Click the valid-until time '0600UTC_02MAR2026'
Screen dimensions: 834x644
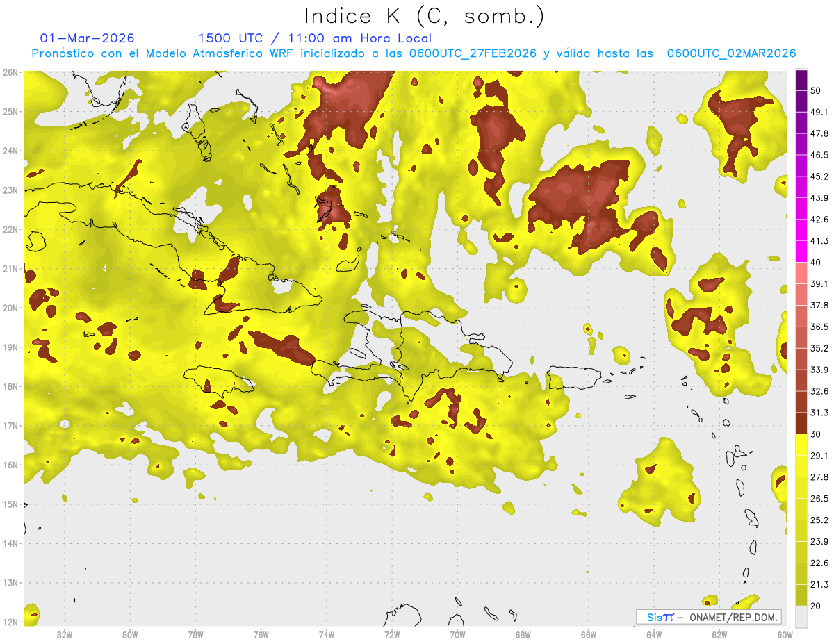pyautogui.click(x=731, y=53)
